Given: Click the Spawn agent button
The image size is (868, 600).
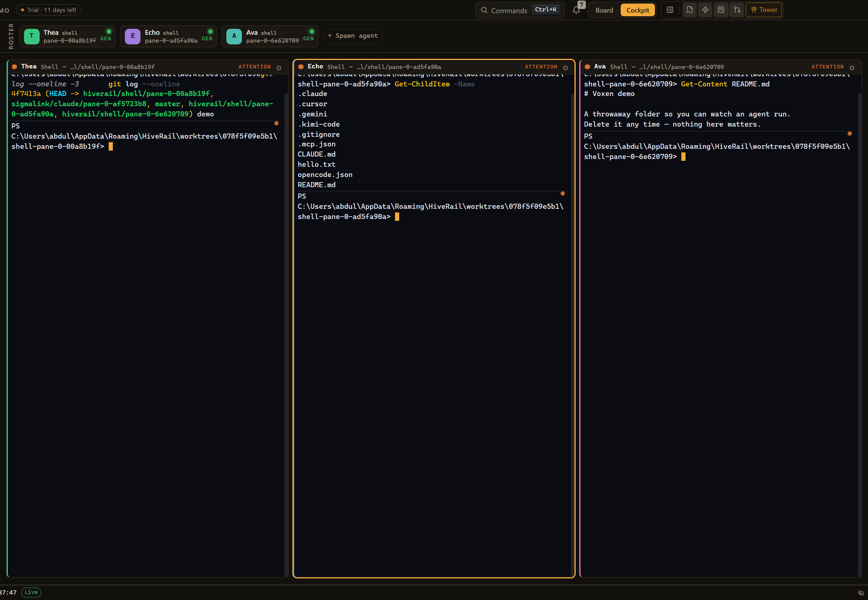Looking at the screenshot, I should click(353, 36).
